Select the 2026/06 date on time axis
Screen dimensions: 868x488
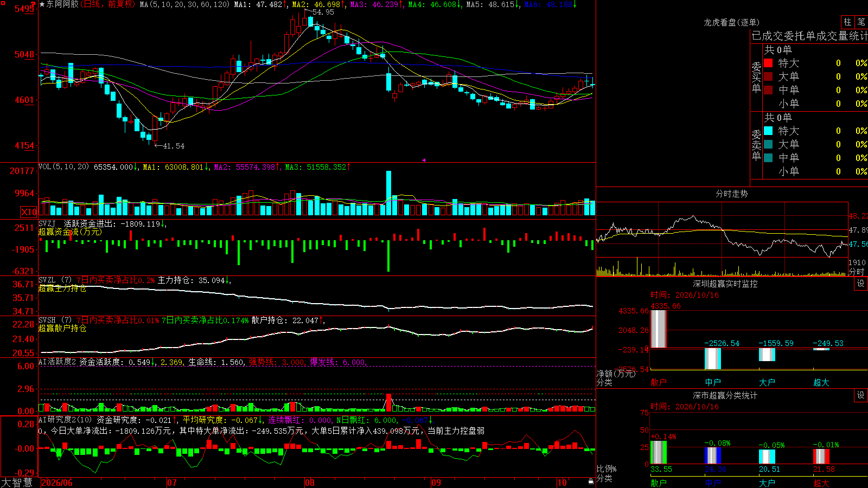click(x=57, y=483)
